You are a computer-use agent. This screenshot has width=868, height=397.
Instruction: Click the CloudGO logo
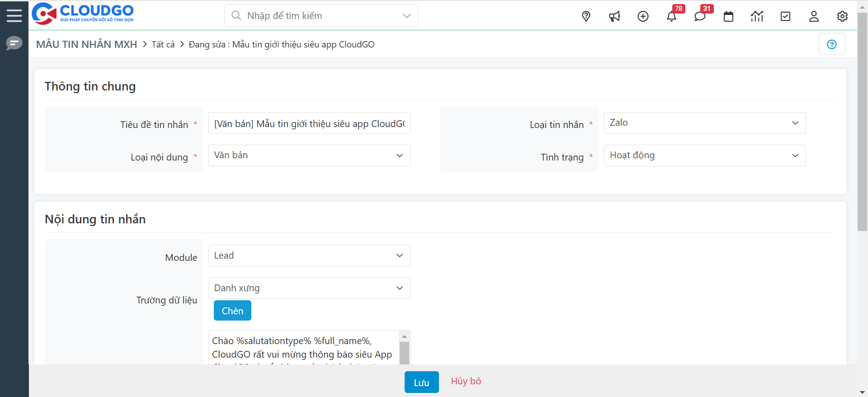tap(83, 14)
